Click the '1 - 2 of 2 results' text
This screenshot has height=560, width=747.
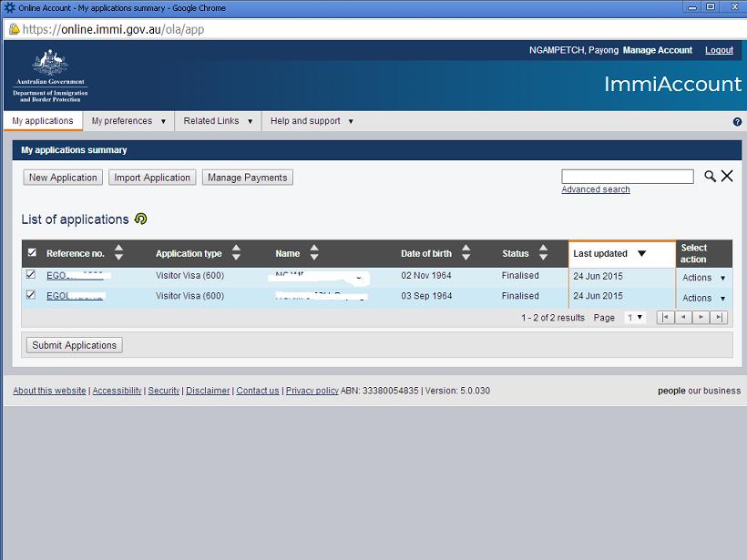click(x=553, y=318)
